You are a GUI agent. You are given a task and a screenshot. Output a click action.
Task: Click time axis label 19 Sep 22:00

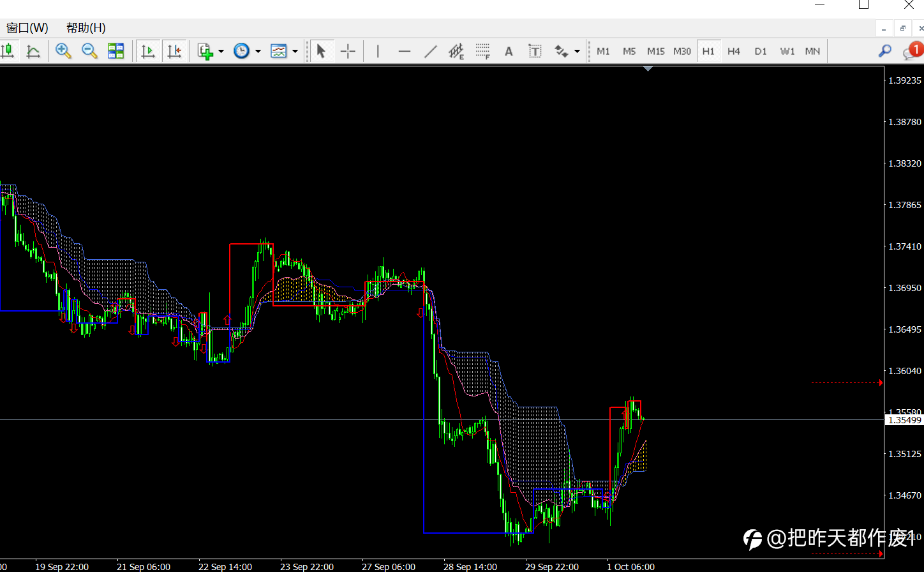click(x=62, y=567)
